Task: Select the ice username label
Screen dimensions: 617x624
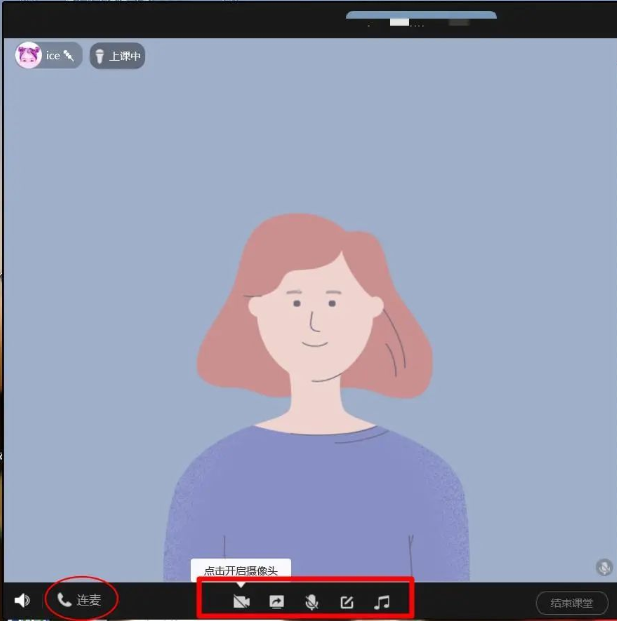Action: pos(53,56)
